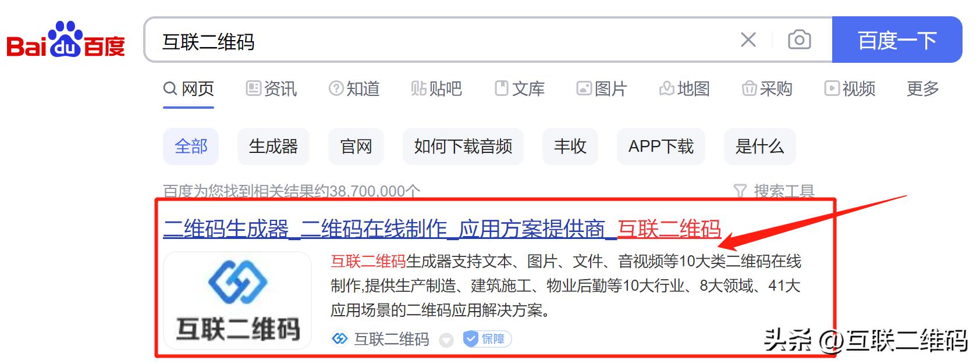Open image search via camera icon

800,40
